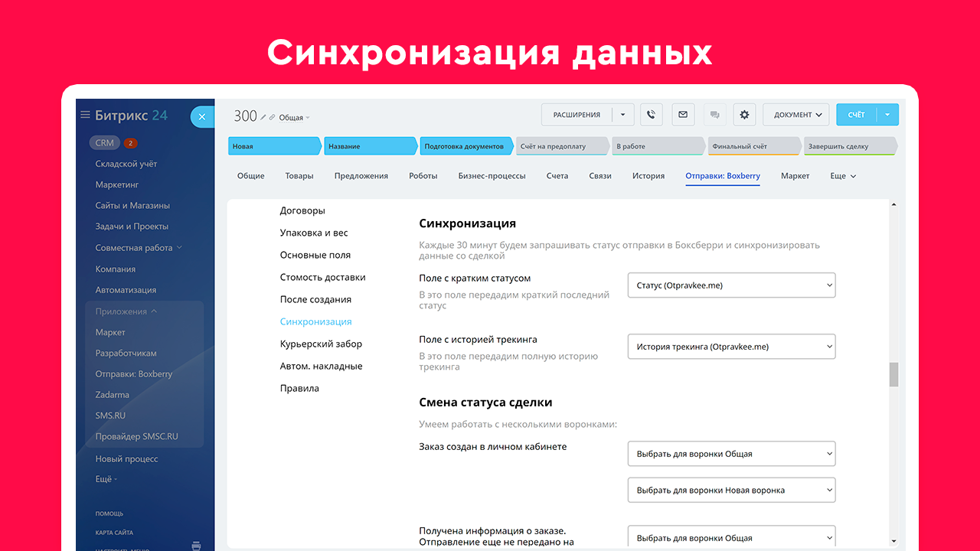980x551 pixels.
Task: Open the Документ dropdown button
Action: coord(796,115)
